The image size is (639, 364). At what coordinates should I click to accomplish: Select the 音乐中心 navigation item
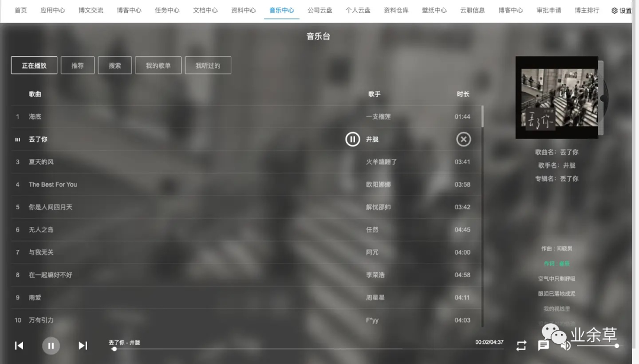[x=282, y=10]
